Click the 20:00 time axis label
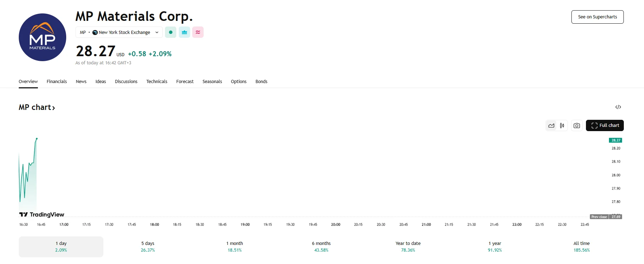 336,224
